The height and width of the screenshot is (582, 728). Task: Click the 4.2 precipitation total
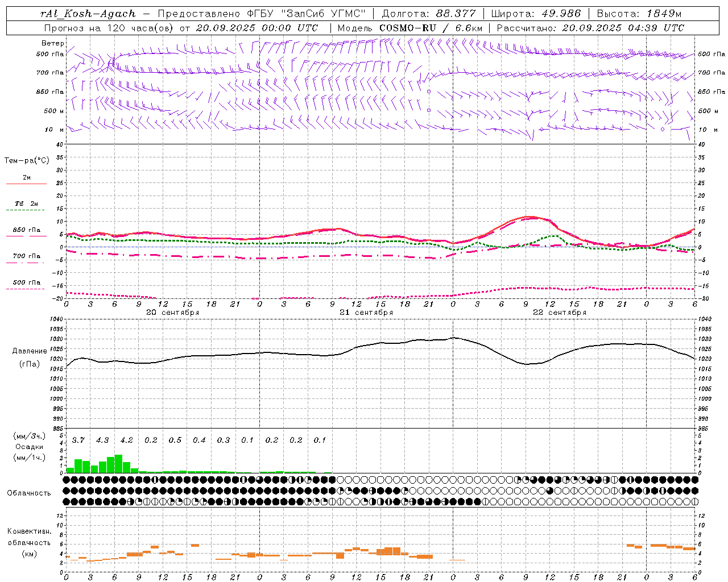point(126,440)
